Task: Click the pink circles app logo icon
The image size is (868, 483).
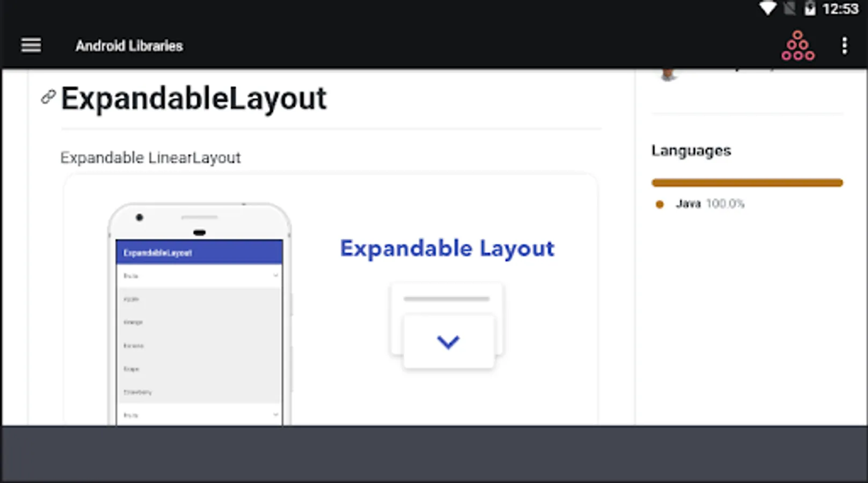Action: click(x=798, y=46)
